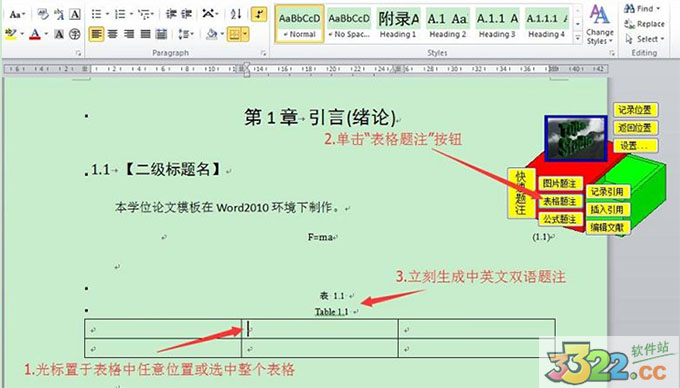Click the font color red A icon
This screenshot has height=388, width=680.
36,34
